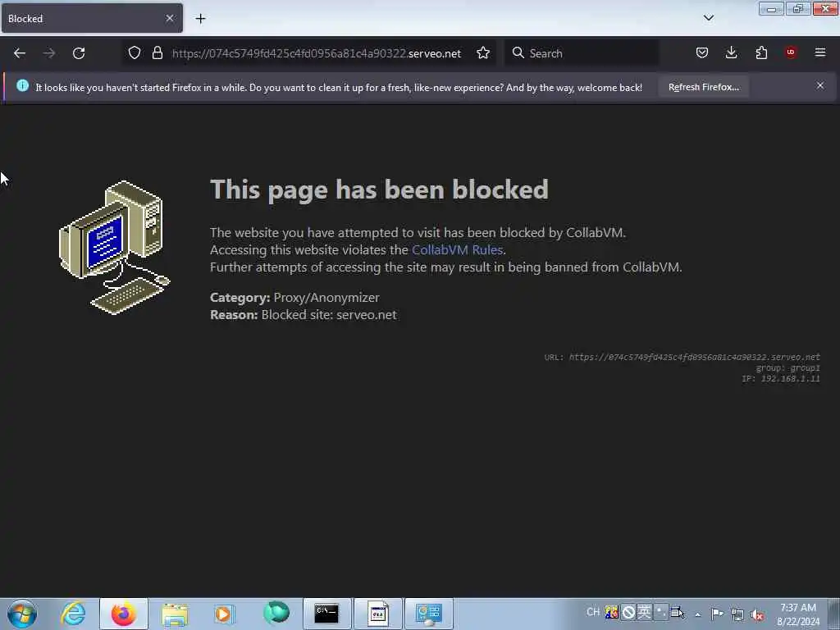
Task: Click the info icon in notification bar
Action: point(22,85)
